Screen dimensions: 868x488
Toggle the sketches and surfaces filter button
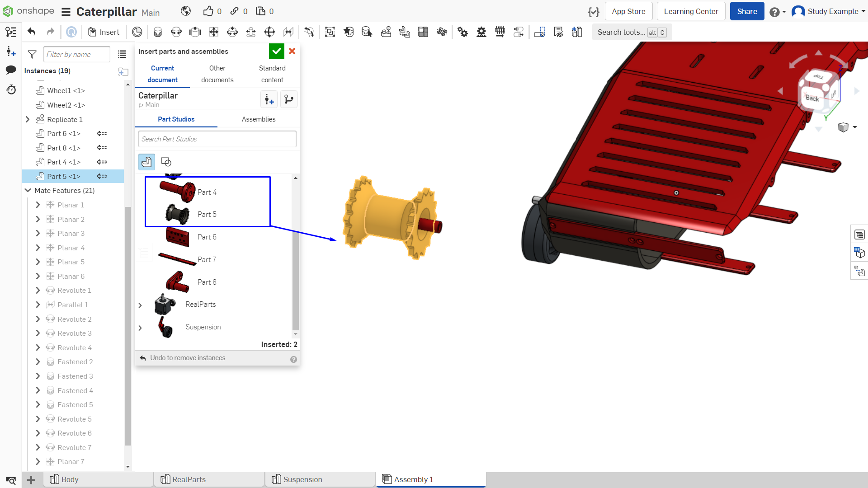[166, 162]
